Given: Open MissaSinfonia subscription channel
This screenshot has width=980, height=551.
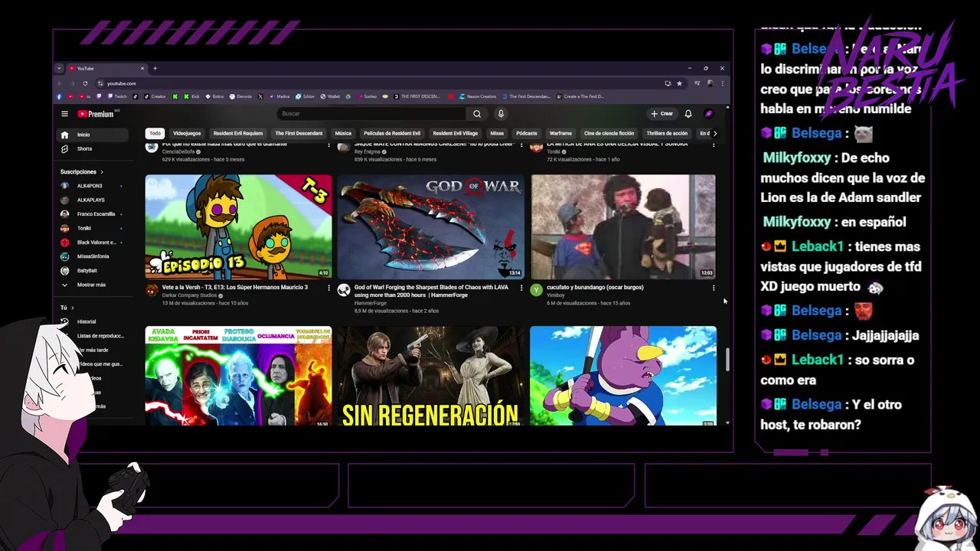Looking at the screenshot, I should pyautogui.click(x=93, y=256).
